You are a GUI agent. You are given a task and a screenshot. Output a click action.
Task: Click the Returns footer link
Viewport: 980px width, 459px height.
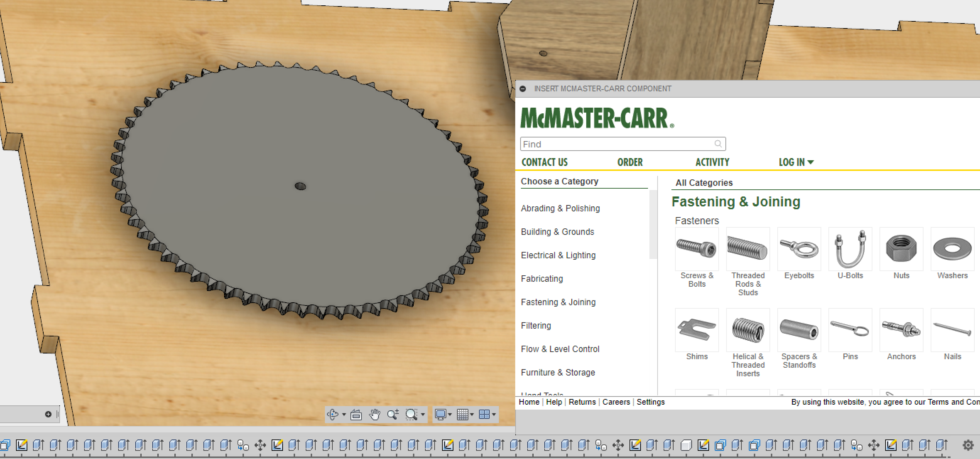tap(582, 402)
